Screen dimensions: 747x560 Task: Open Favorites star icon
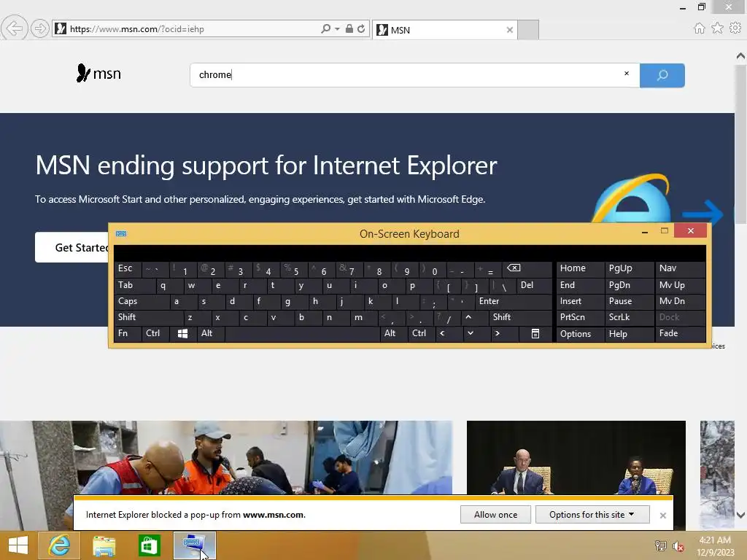[717, 28]
